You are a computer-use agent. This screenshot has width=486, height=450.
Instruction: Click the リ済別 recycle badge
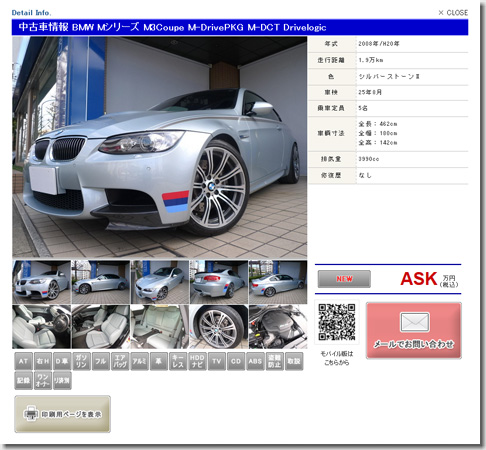tap(62, 380)
